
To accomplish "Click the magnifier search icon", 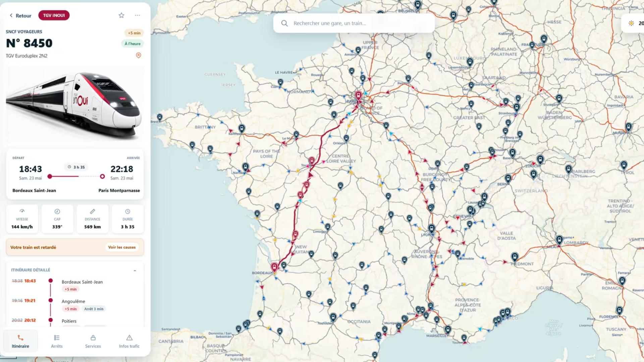I will [x=284, y=23].
